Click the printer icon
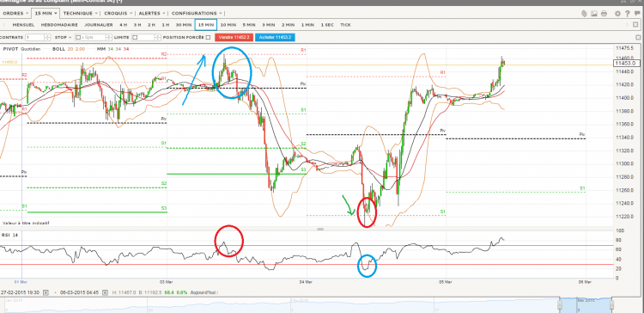Viewport: 644px width, 313px height. tap(605, 14)
